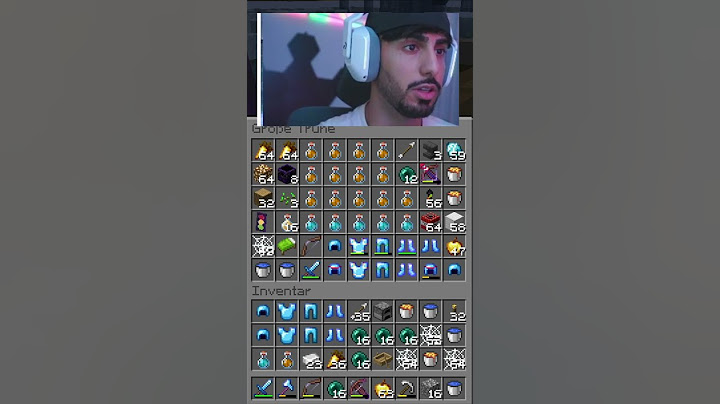Click the "Inventar" section label
Viewport: 720px width, 404px height.
281,291
